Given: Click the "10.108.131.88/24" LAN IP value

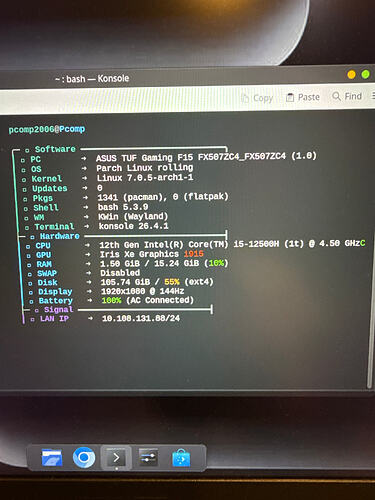Looking at the screenshot, I should 141,318.
